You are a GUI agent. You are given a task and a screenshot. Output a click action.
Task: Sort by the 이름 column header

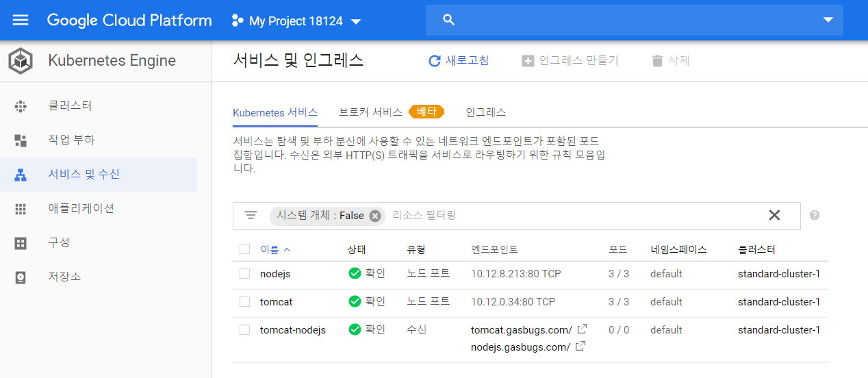270,249
